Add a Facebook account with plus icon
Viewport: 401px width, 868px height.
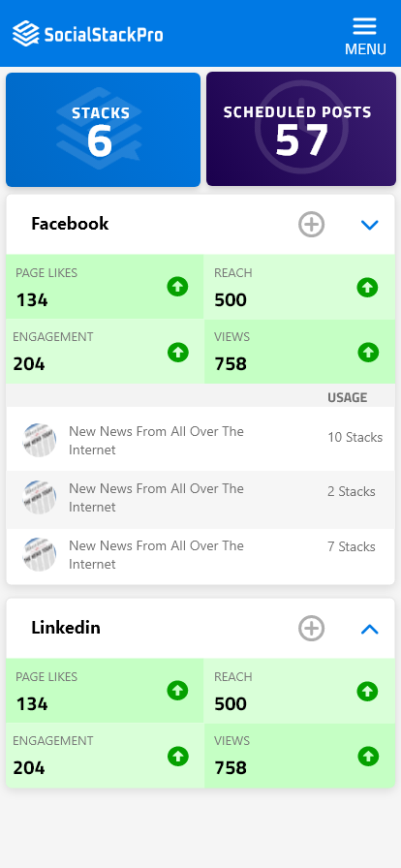[311, 225]
